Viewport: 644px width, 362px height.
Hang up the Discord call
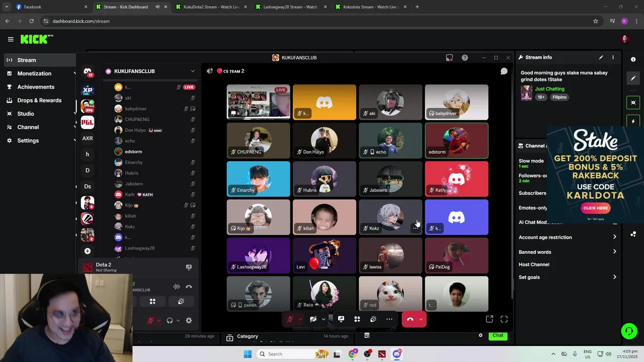tap(410, 319)
